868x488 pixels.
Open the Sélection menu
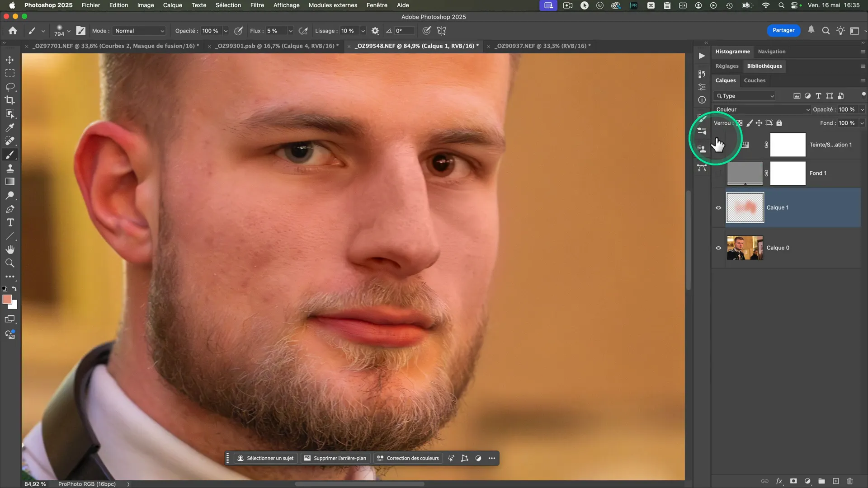(228, 5)
